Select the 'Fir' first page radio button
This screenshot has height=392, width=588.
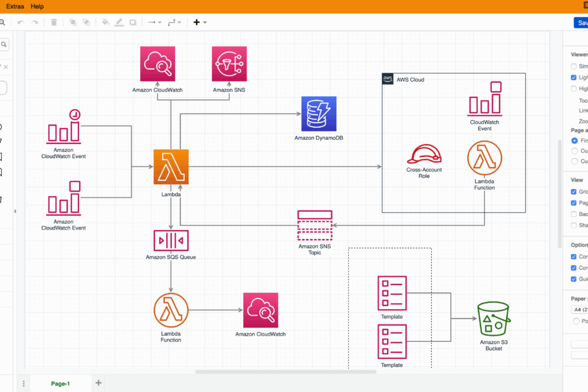(574, 140)
